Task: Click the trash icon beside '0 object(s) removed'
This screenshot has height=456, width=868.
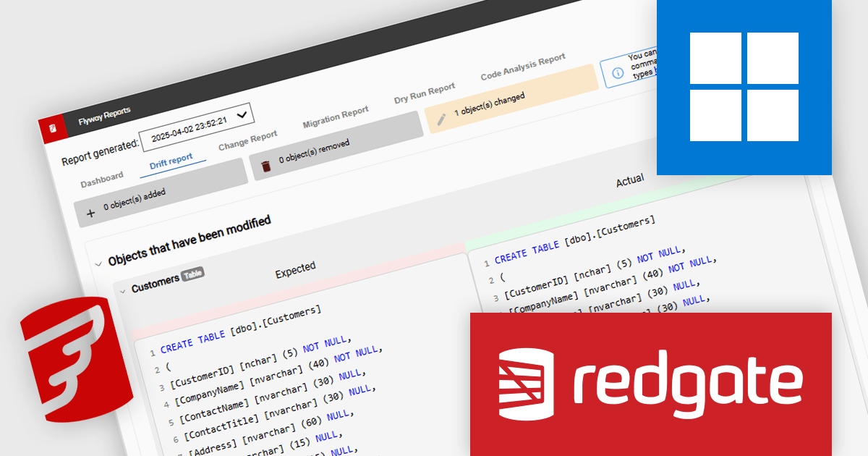Action: click(x=265, y=167)
